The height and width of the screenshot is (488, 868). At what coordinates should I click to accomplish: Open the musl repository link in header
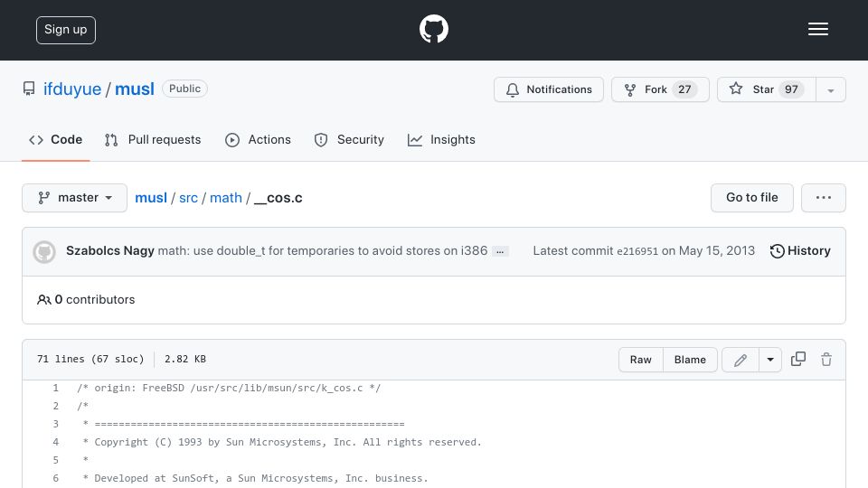point(135,89)
